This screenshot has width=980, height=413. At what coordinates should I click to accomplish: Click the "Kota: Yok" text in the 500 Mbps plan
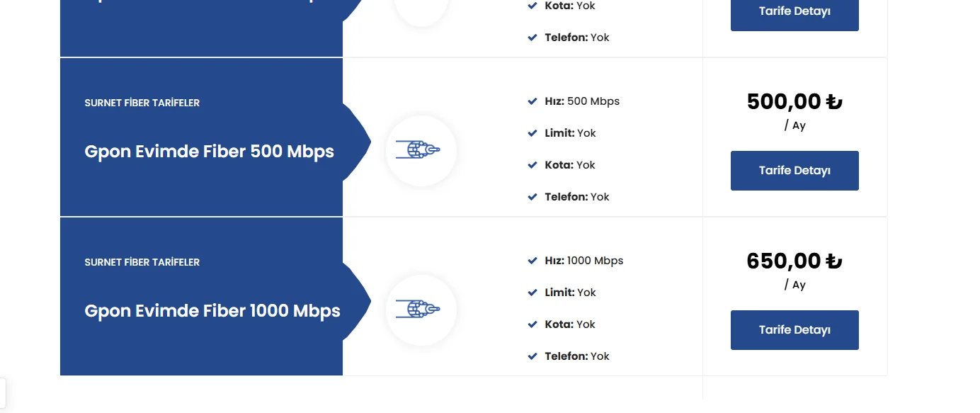coord(570,165)
